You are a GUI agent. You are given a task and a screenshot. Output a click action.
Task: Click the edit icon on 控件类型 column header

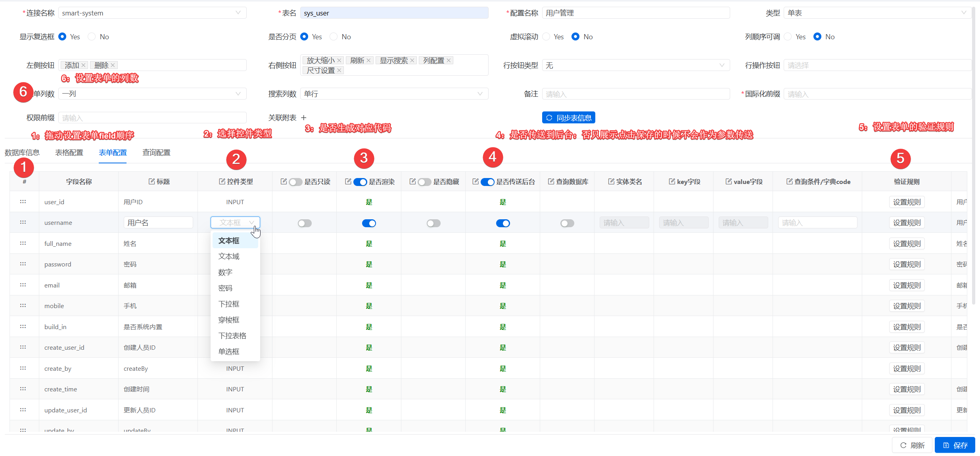tap(222, 181)
